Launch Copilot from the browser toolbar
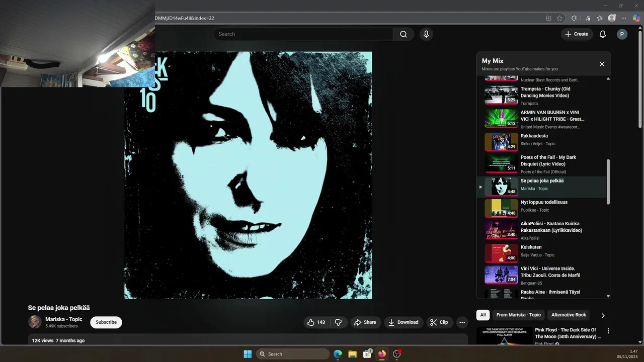Image resolution: width=644 pixels, height=362 pixels. click(636, 18)
